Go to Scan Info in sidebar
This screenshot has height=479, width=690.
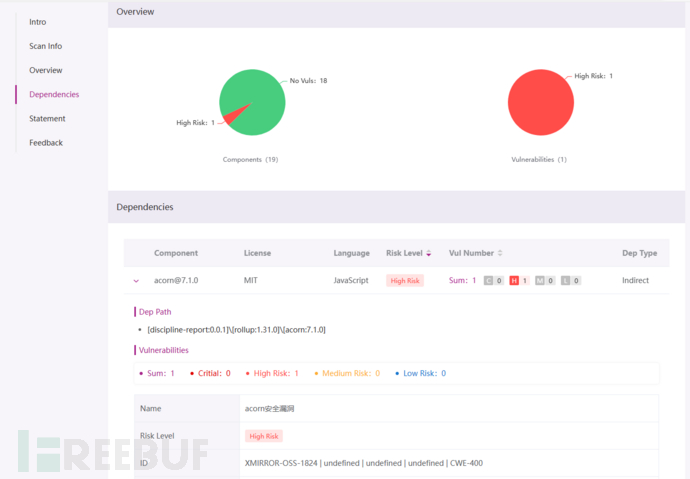pos(46,46)
